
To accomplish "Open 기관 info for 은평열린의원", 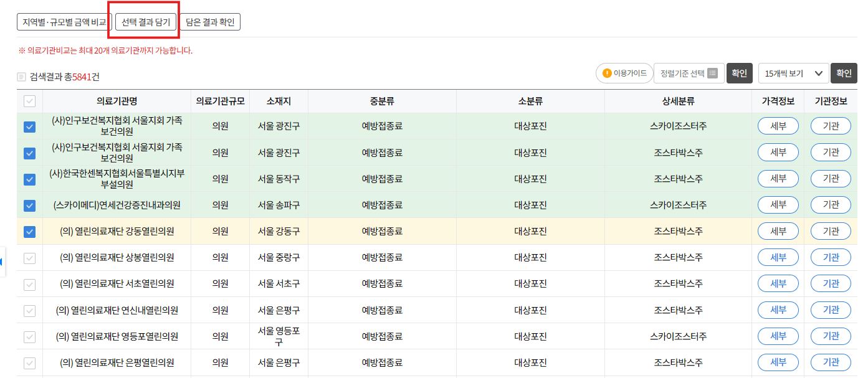I will [x=830, y=362].
